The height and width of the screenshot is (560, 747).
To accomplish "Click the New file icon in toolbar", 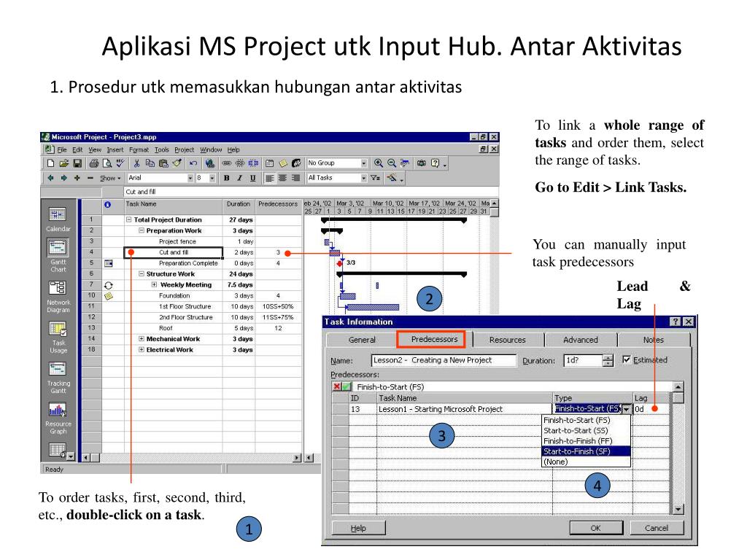I will 50,163.
